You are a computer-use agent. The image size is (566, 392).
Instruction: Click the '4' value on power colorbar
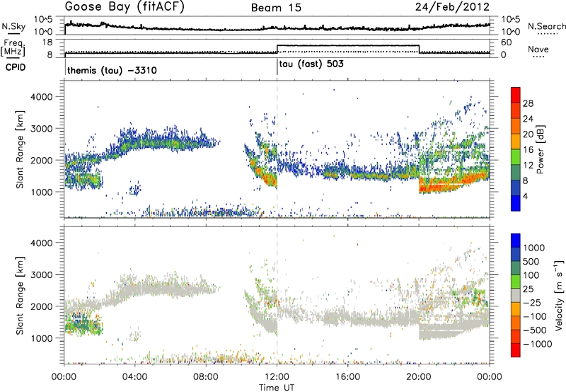click(525, 196)
